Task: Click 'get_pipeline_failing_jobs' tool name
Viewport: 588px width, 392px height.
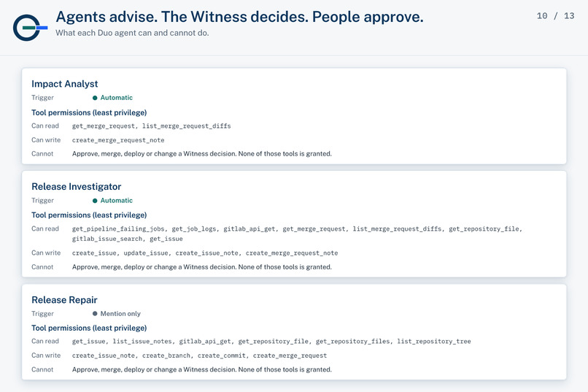Action: tap(118, 228)
